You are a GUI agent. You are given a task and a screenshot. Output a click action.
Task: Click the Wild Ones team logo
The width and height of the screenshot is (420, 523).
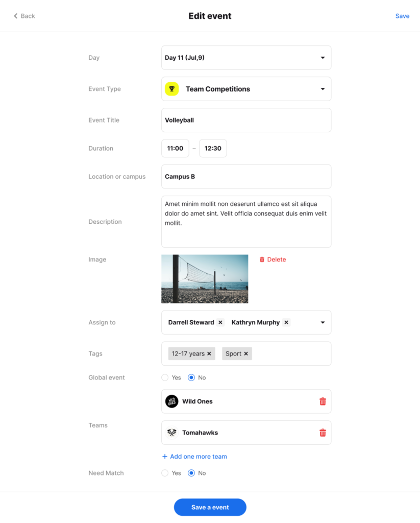(171, 401)
